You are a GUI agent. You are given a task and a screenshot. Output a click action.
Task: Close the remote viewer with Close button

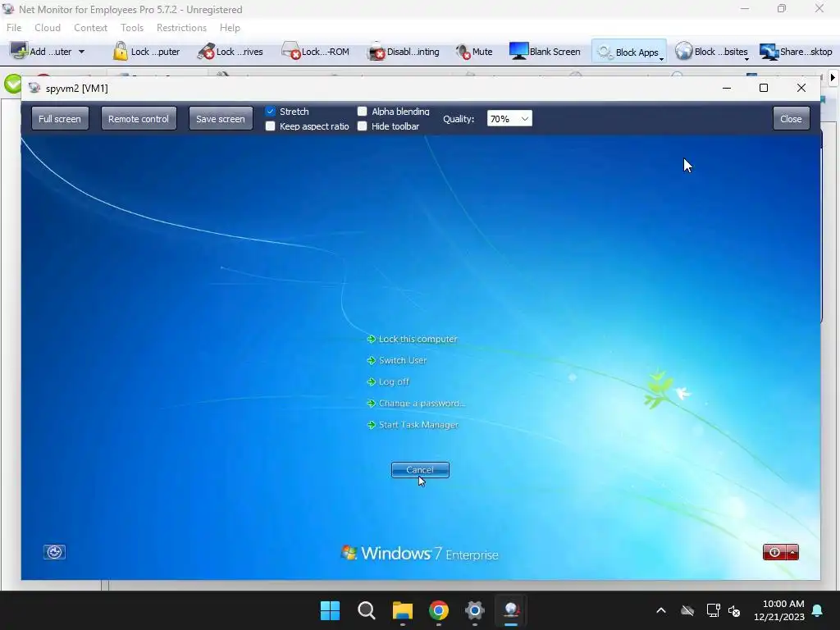coord(791,118)
